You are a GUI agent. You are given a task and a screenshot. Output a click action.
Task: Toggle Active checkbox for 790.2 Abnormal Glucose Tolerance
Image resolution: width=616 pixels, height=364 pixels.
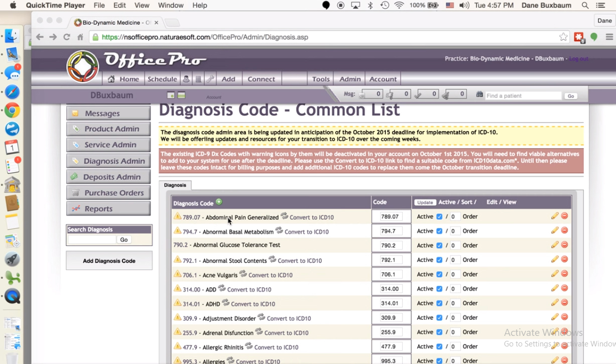439,246
